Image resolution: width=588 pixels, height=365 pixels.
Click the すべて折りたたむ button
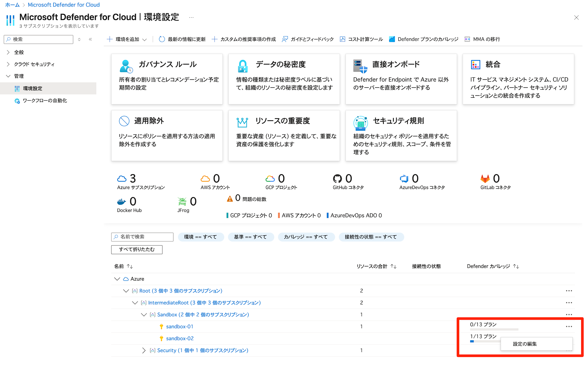[x=137, y=250]
